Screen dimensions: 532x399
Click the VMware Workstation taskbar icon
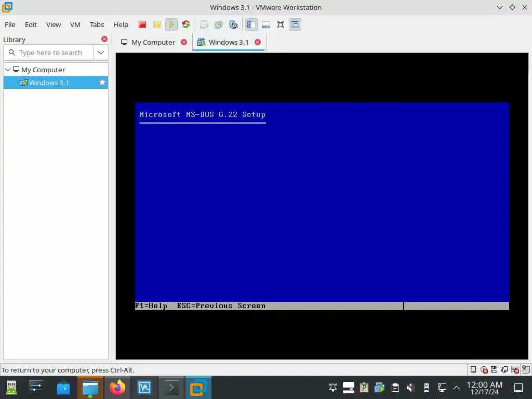click(198, 388)
